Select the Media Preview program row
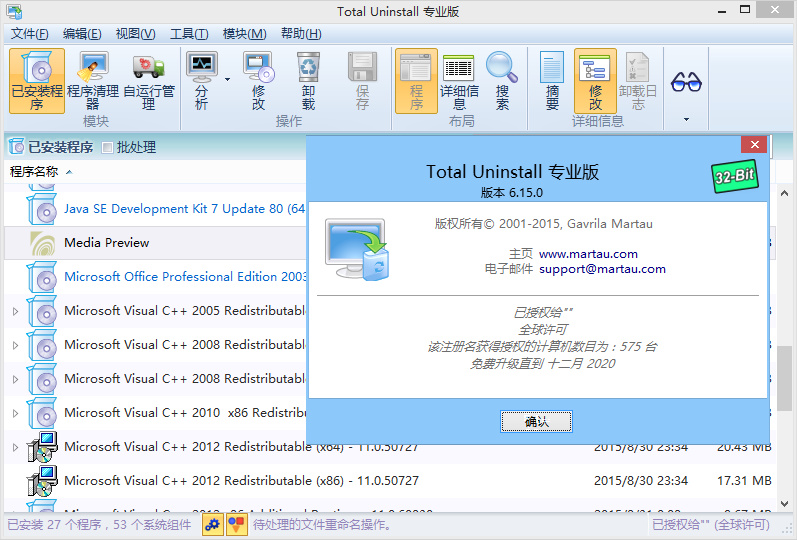Image resolution: width=797 pixels, height=540 pixels. coord(156,243)
